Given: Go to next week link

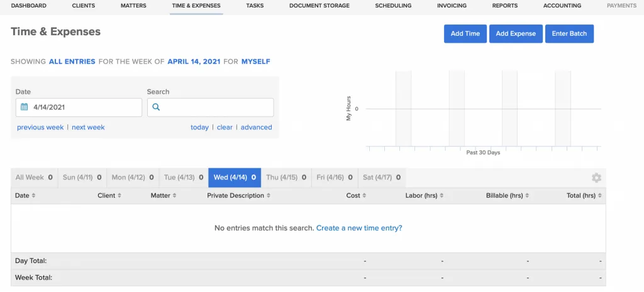Looking at the screenshot, I should tap(88, 127).
